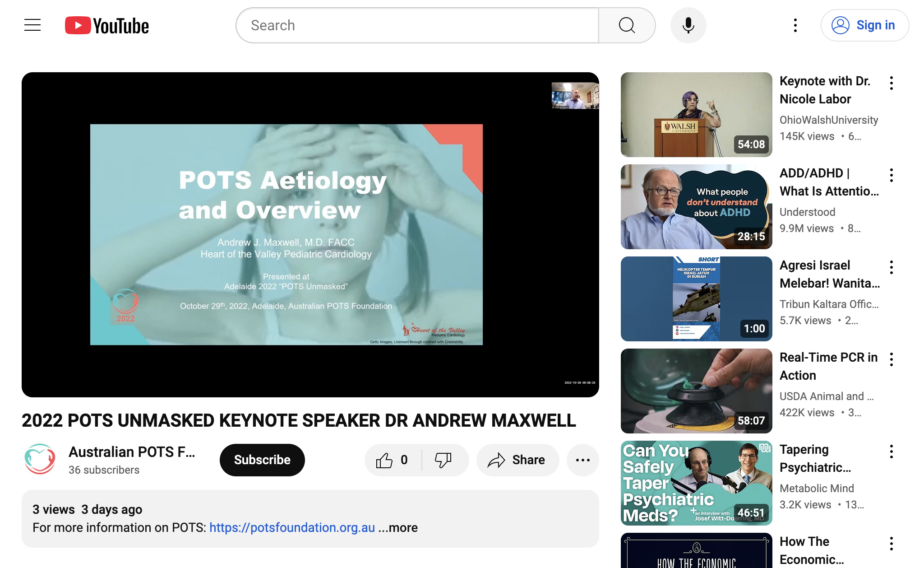This screenshot has width=924, height=568.
Task: Click Metabolic Mind channel name
Action: tap(817, 489)
